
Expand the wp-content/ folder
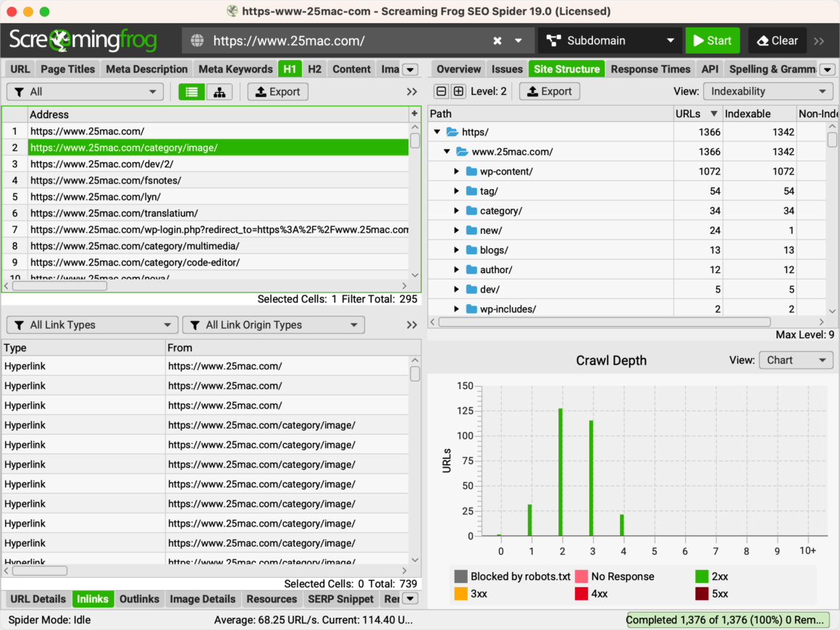tap(456, 172)
